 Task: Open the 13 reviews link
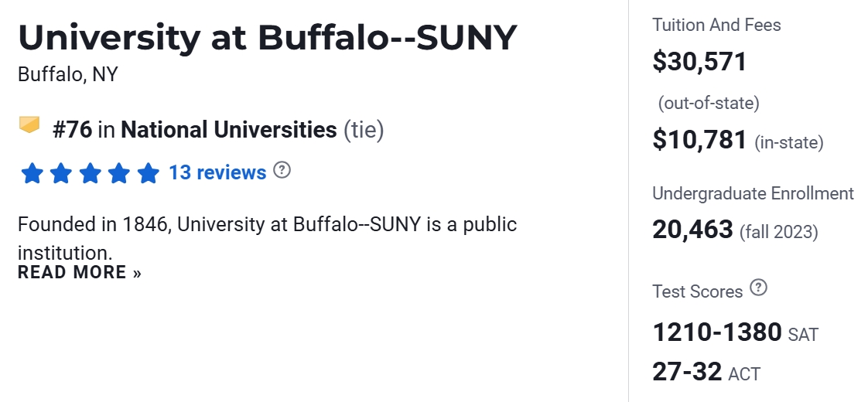point(217,172)
